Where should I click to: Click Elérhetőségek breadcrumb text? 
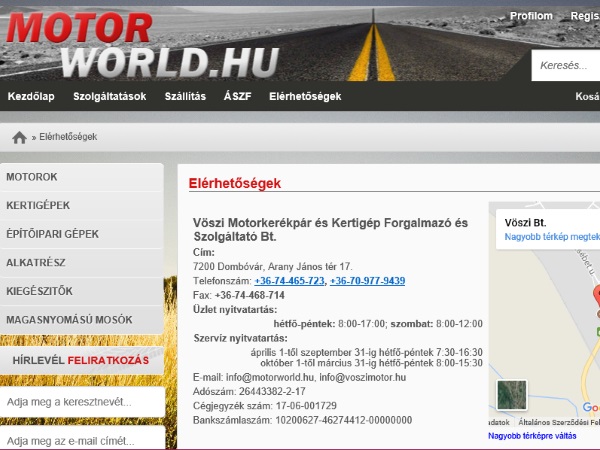click(68, 137)
